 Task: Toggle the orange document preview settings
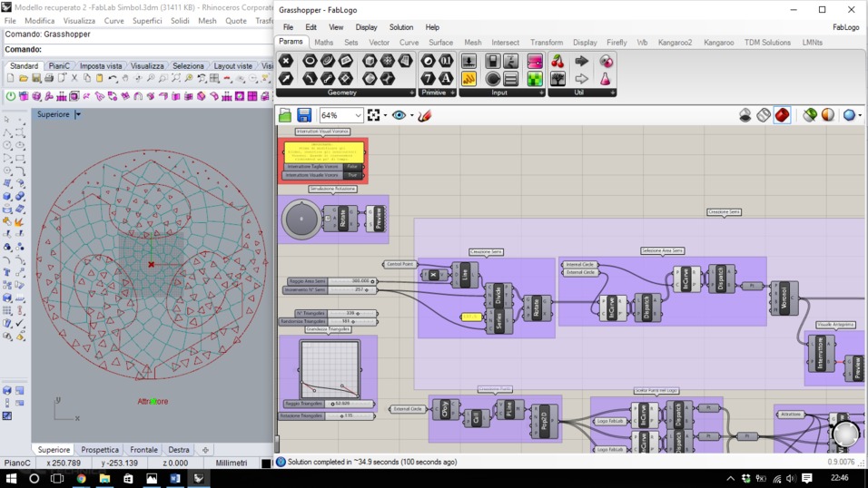click(827, 115)
